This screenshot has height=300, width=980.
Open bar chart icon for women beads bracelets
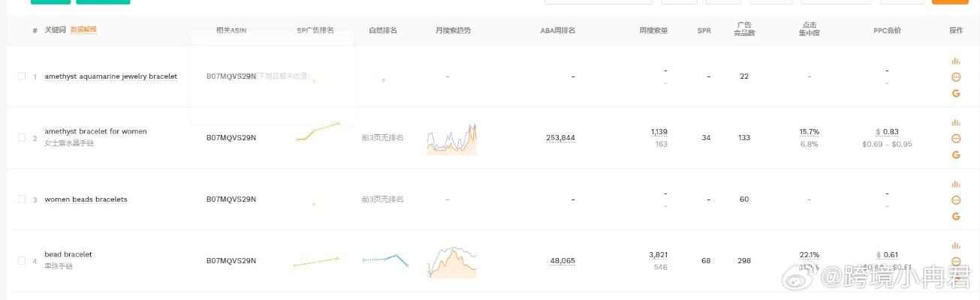[956, 184]
